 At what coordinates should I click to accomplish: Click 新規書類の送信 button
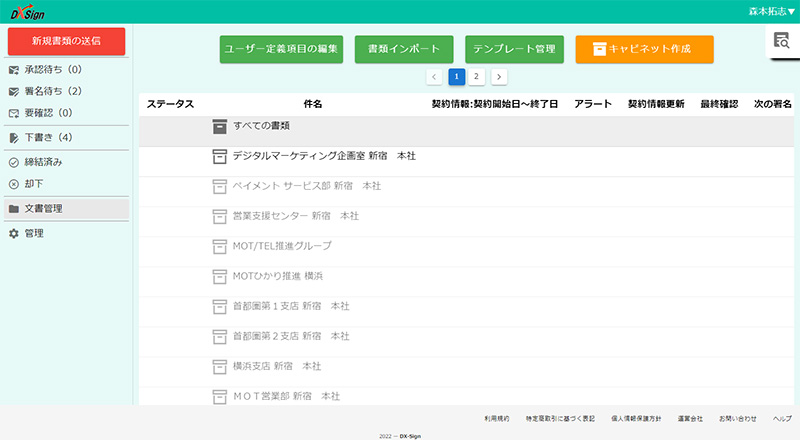[x=66, y=41]
